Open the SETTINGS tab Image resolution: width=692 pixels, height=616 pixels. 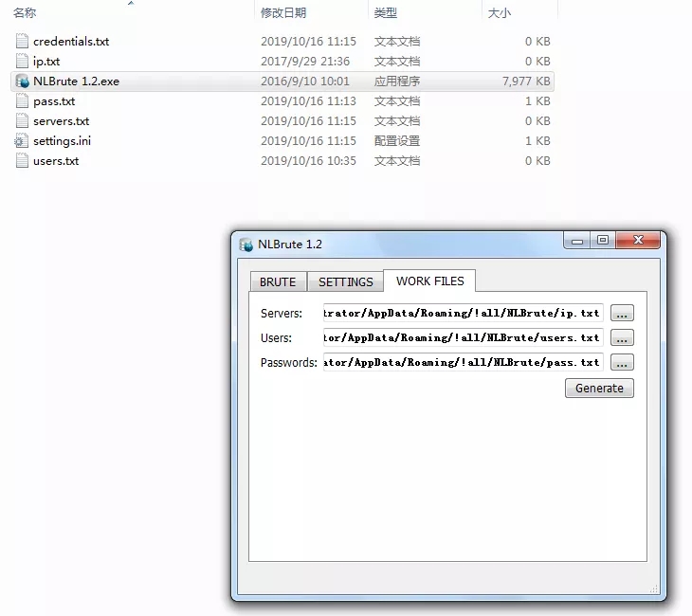(x=345, y=281)
